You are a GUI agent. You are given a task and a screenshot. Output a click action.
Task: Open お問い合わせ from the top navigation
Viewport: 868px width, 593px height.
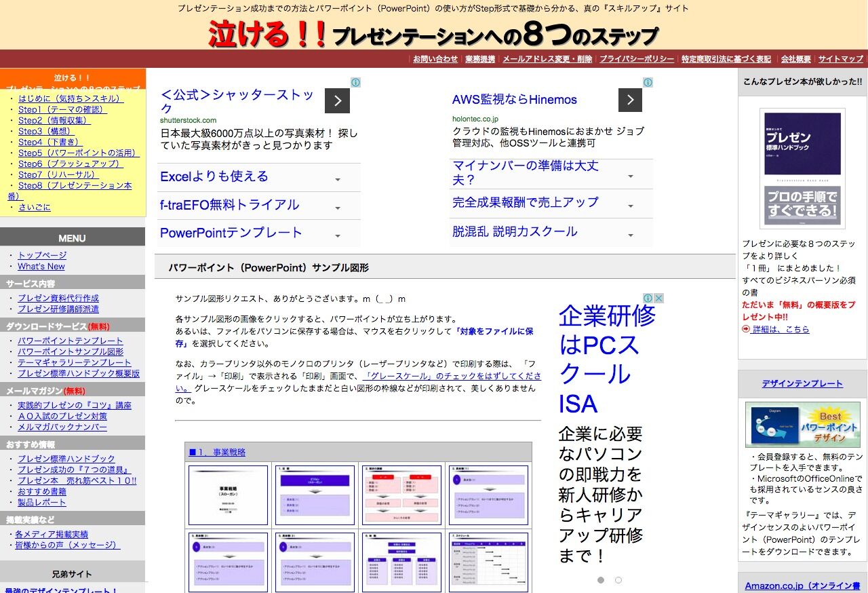coord(435,59)
